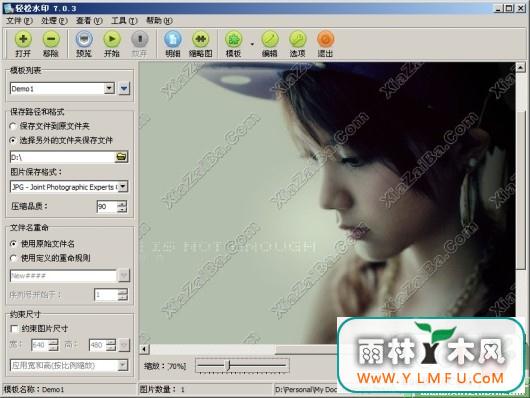Click status bar text 图片数量: 1
The width and height of the screenshot is (530, 398).
tap(162, 390)
